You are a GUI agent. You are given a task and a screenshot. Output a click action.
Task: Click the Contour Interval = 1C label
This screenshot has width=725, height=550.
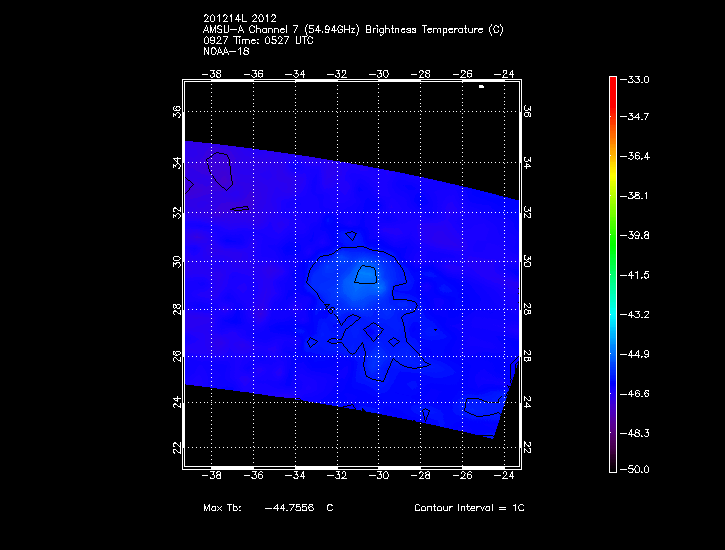coord(469,508)
